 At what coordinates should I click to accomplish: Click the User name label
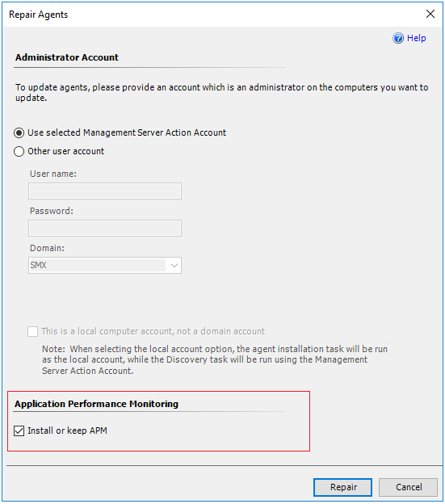(x=53, y=174)
